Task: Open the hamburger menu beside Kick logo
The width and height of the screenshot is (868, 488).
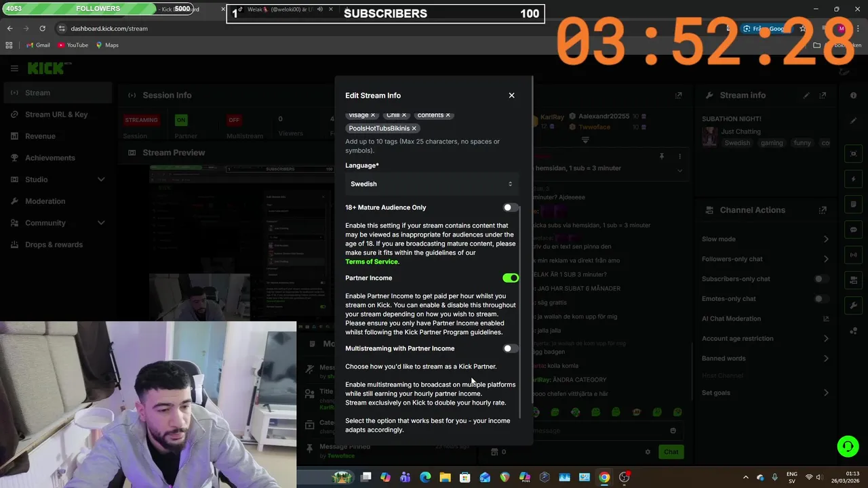Action: tap(14, 68)
